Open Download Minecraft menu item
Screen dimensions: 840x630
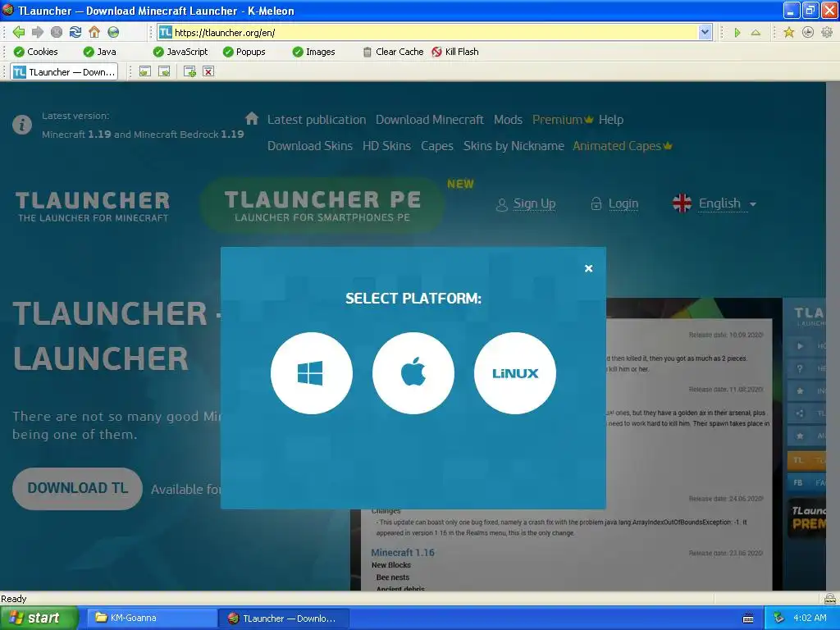point(430,120)
